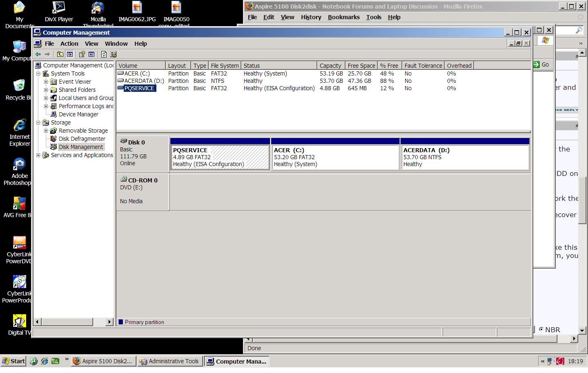The image size is (588, 373).
Task: Switch to Aspire 5100 Disk2disk Firefox taskbar button
Action: [x=103, y=361]
